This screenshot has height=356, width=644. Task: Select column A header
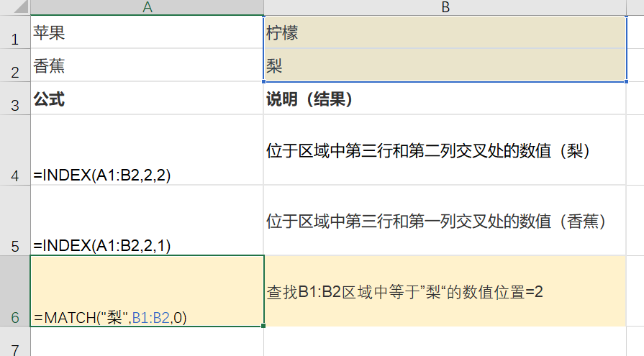point(147,7)
